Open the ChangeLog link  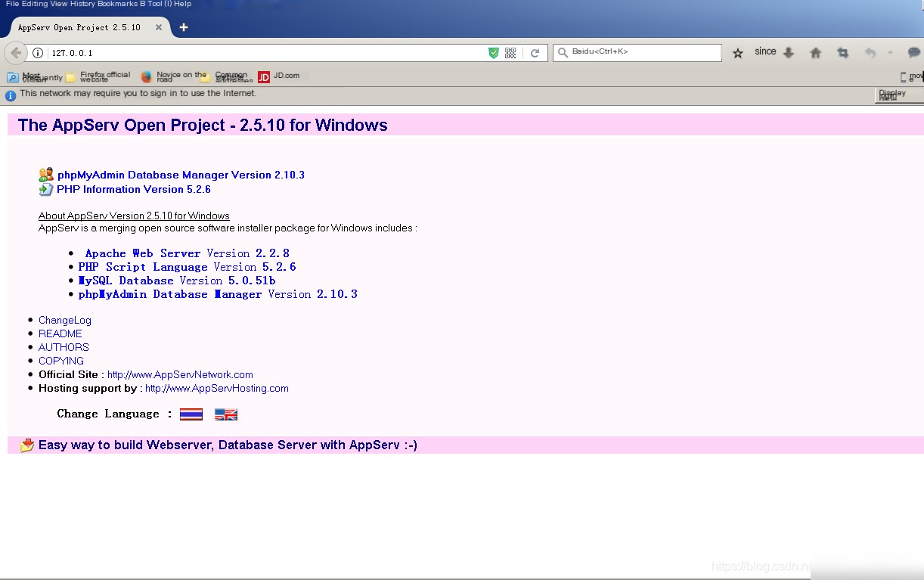pyautogui.click(x=65, y=320)
